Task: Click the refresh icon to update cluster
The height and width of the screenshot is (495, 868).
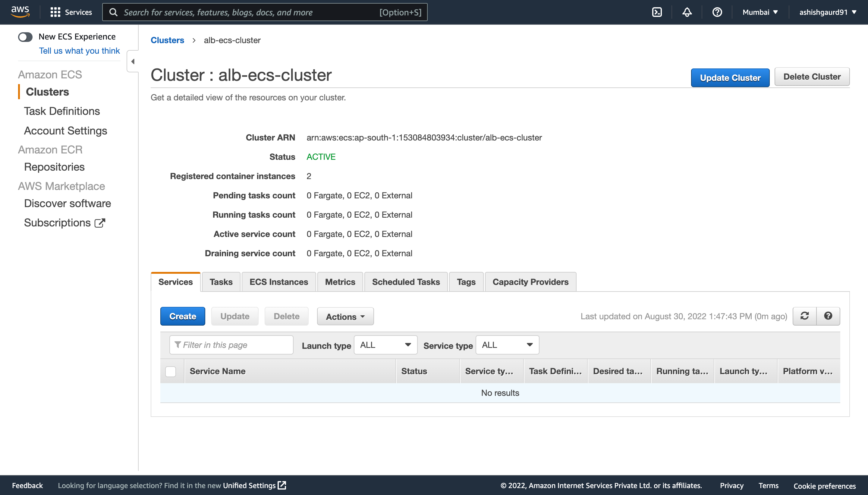Action: coord(805,316)
